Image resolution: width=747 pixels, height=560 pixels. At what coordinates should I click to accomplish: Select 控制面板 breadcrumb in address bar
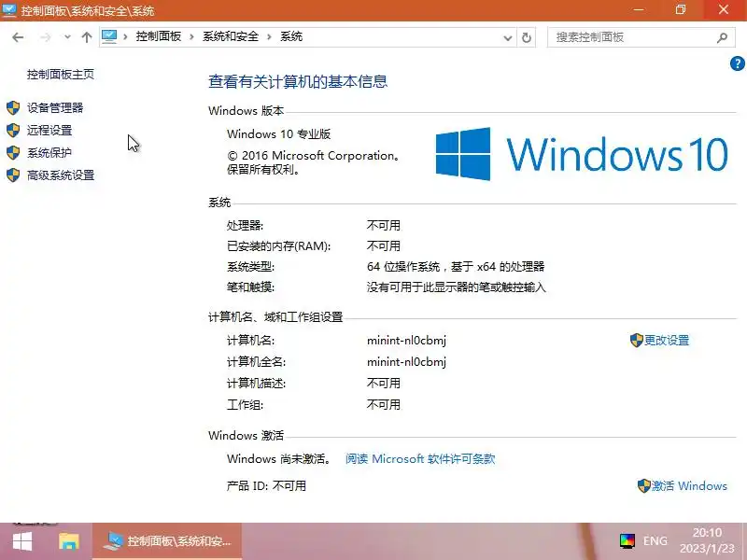pos(159,36)
